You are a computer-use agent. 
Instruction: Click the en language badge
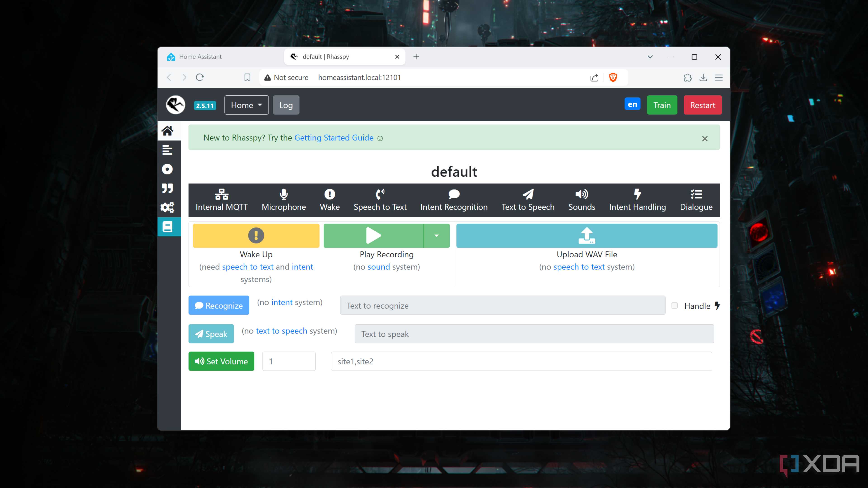point(632,104)
